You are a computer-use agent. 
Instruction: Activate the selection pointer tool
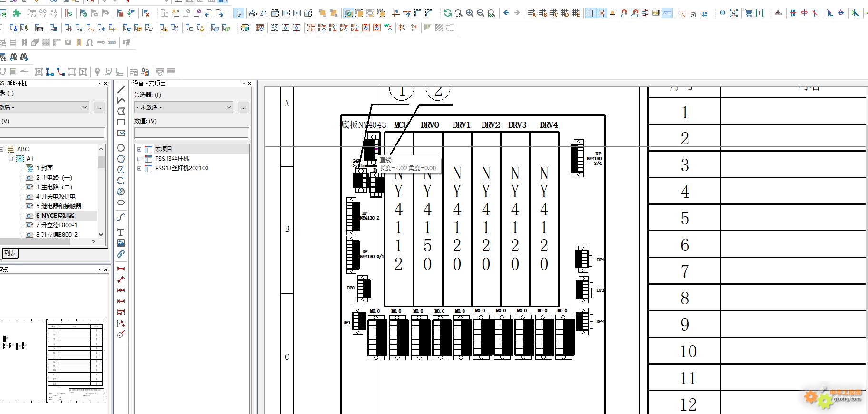[x=238, y=13]
